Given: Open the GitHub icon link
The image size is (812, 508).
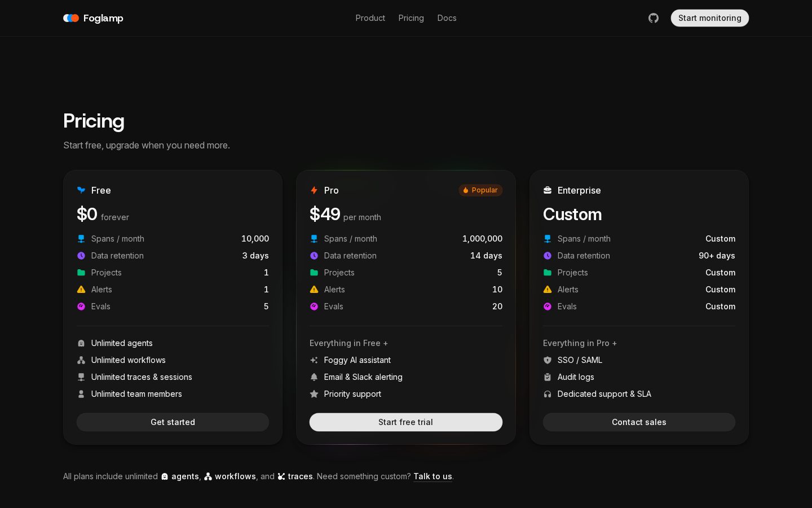Looking at the screenshot, I should [654, 18].
